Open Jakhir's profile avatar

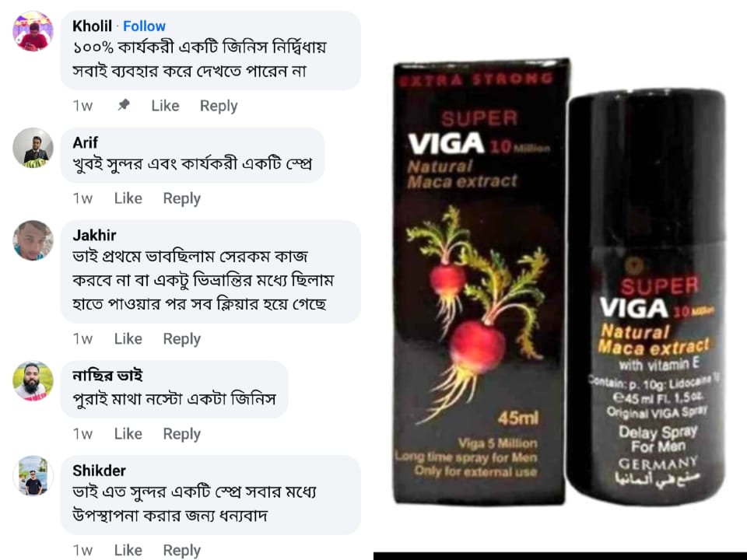coord(33,240)
